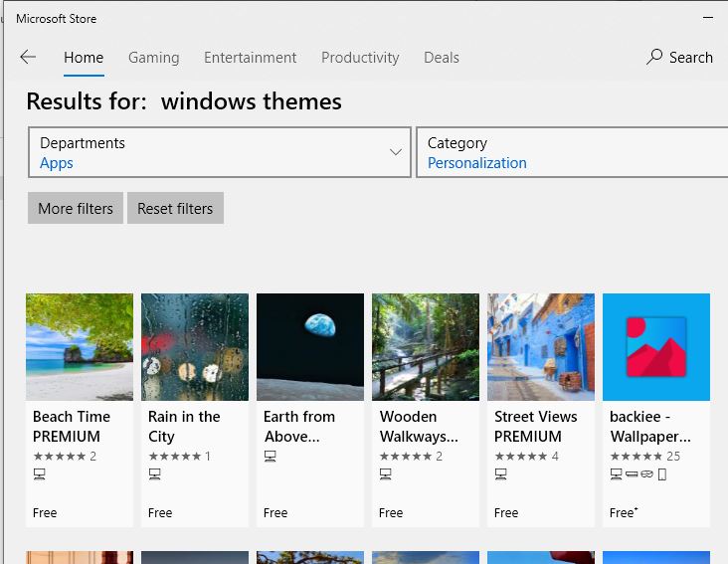Open the Entertainment tab
This screenshot has height=564, width=728.
click(x=250, y=58)
